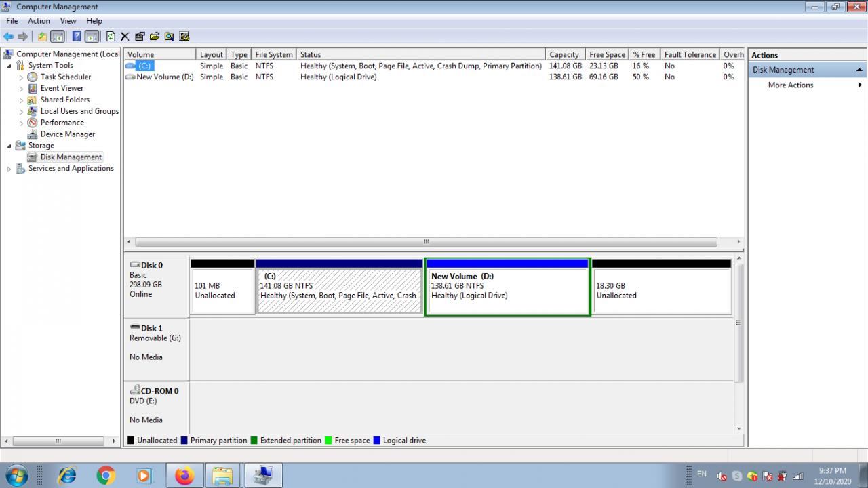Collapse the Storage tree node

9,146
